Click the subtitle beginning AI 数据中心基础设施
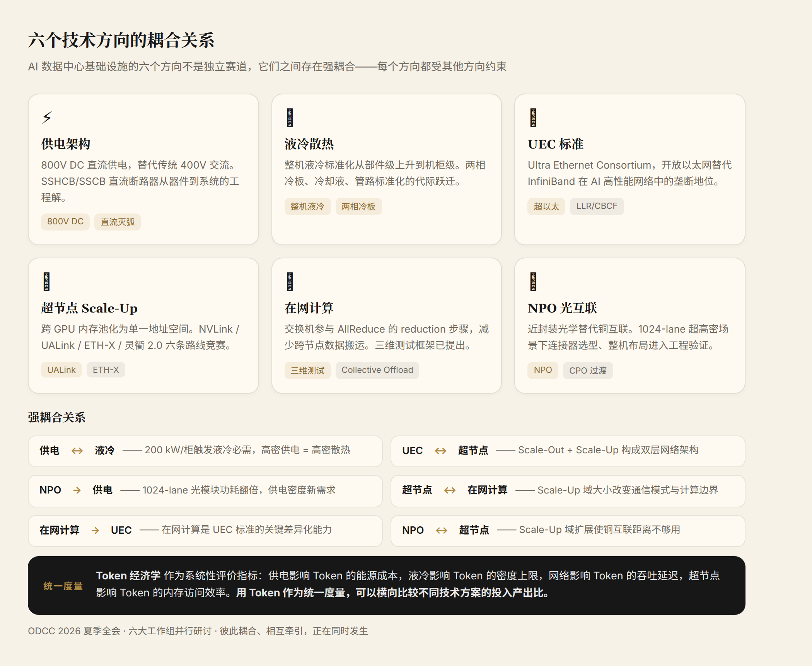 267,67
